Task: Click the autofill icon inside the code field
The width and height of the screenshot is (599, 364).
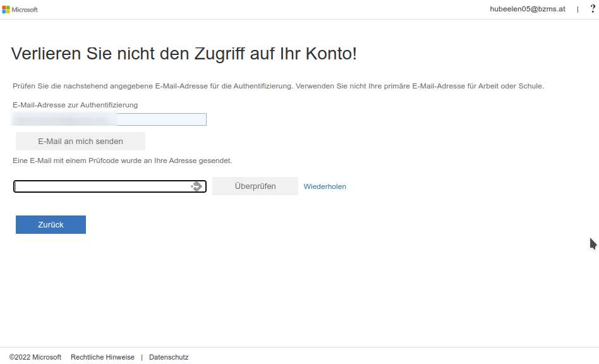Action: tap(197, 186)
